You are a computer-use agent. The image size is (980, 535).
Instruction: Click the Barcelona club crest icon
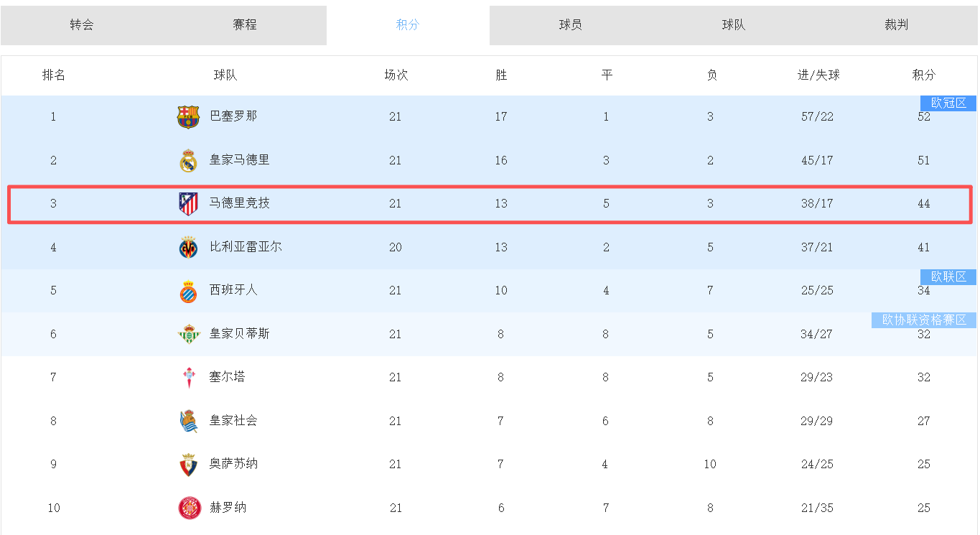pos(188,117)
